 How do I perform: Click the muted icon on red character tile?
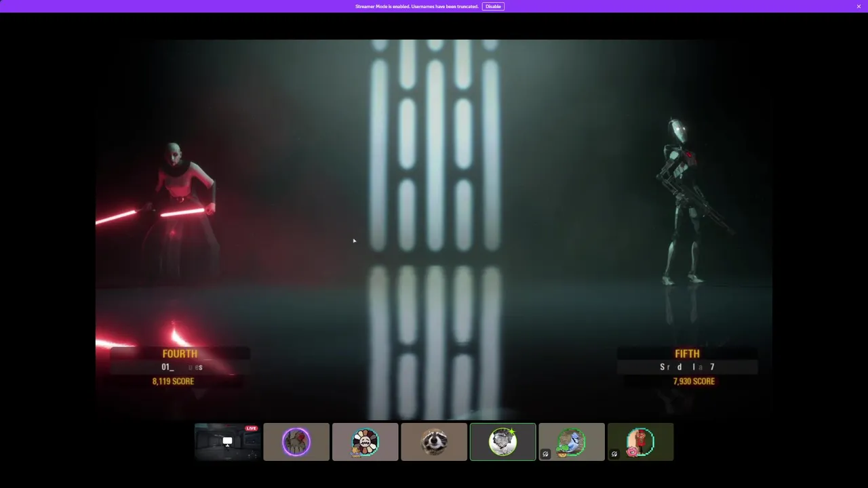[x=614, y=454]
